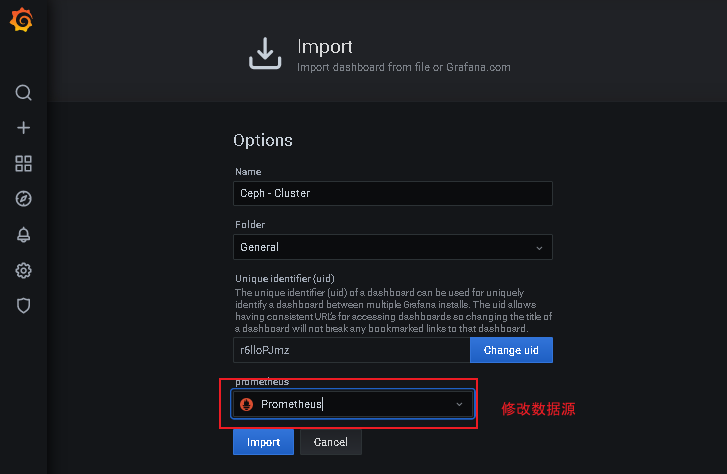The height and width of the screenshot is (474, 727).
Task: Open the Create plus menu
Action: (x=23, y=128)
